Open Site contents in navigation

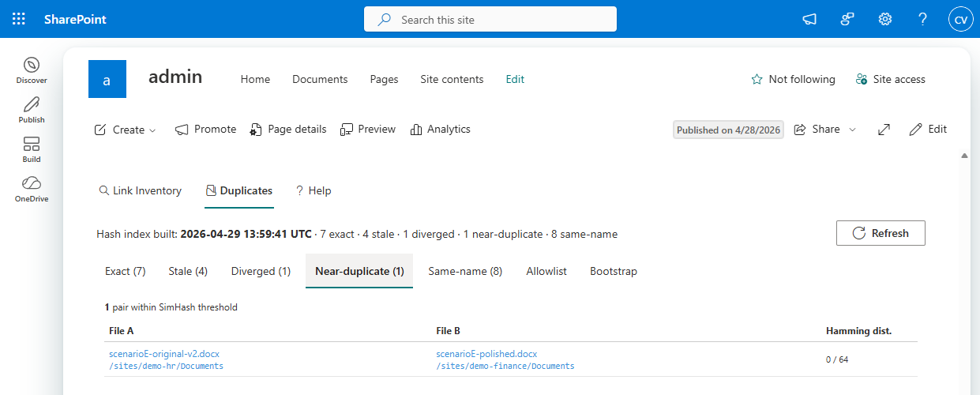point(452,79)
